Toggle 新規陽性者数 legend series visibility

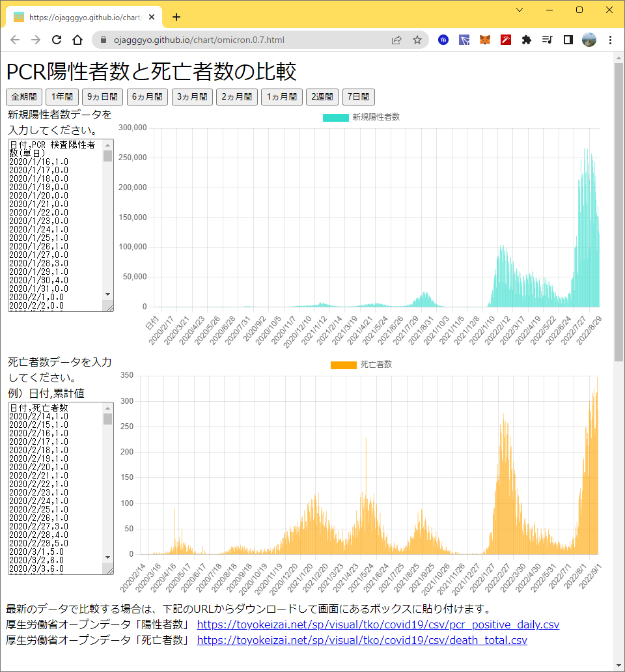click(x=361, y=117)
